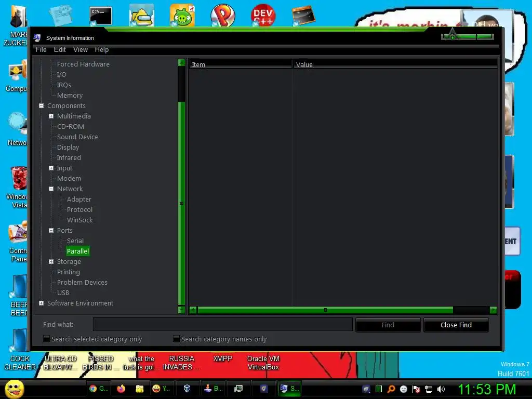Select Infrared in the tree
The width and height of the screenshot is (532, 399).
(x=69, y=158)
